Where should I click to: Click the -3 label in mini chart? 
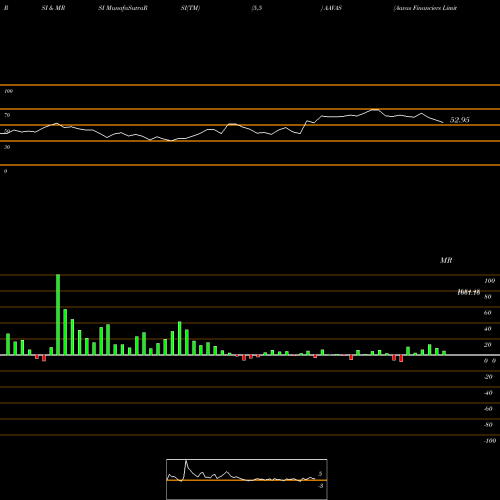coord(321,486)
